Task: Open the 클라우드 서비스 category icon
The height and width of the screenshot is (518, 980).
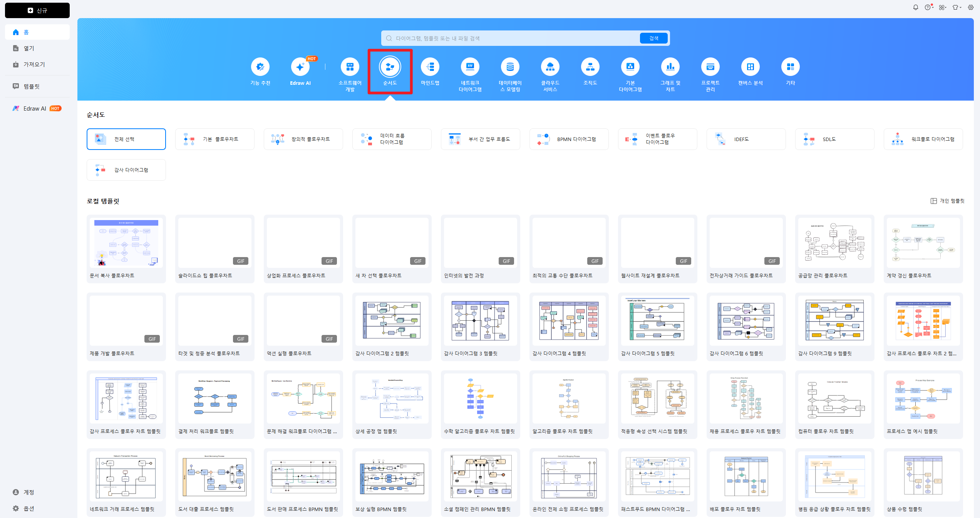Action: click(550, 67)
